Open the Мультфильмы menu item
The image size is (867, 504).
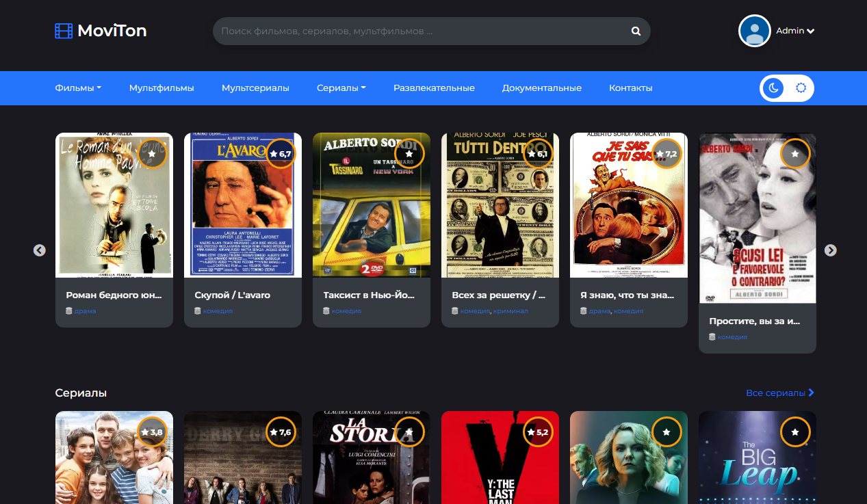[x=161, y=88]
